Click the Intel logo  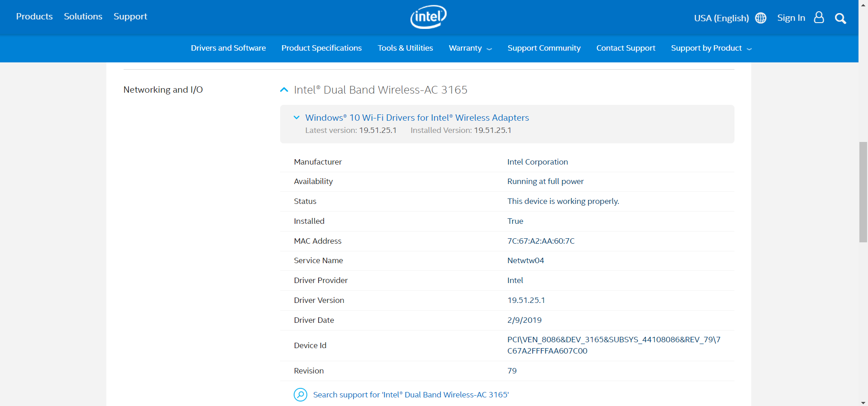pos(428,17)
